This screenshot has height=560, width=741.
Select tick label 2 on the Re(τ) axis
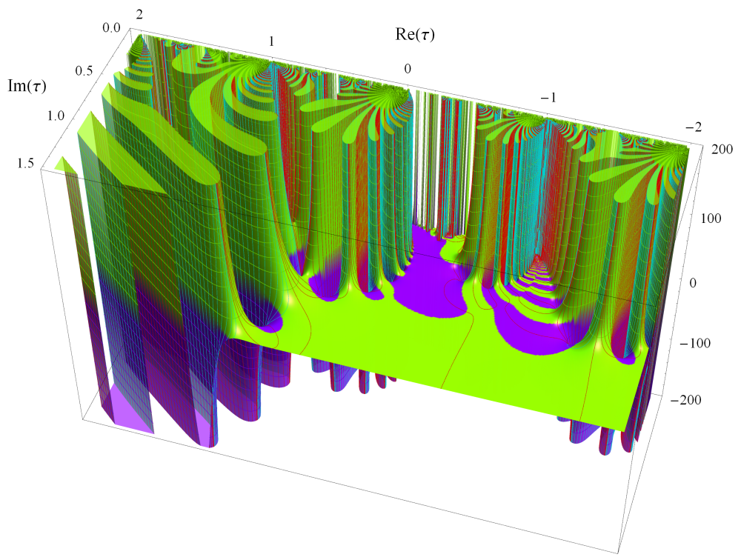pyautogui.click(x=141, y=13)
